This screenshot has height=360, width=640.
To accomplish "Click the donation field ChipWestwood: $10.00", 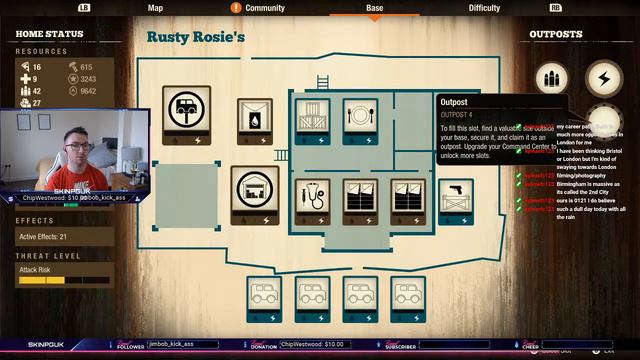I will [x=316, y=344].
